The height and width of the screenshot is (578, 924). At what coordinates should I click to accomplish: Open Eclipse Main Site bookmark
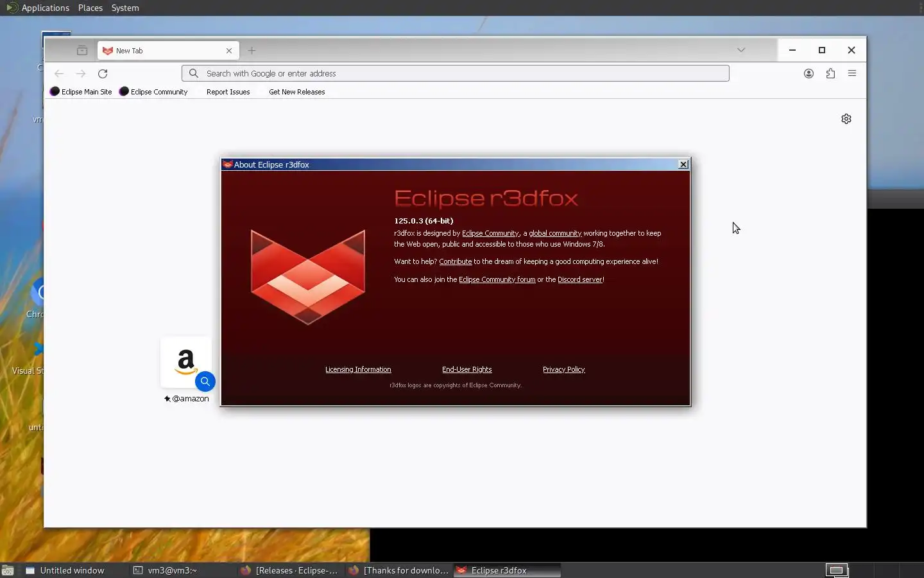tap(81, 92)
